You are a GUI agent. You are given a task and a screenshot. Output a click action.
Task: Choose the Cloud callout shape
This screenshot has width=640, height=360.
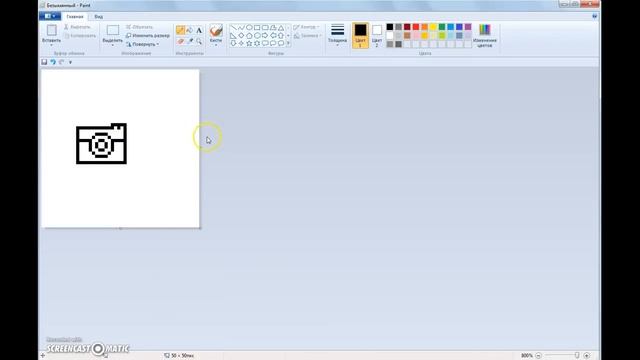tap(281, 43)
